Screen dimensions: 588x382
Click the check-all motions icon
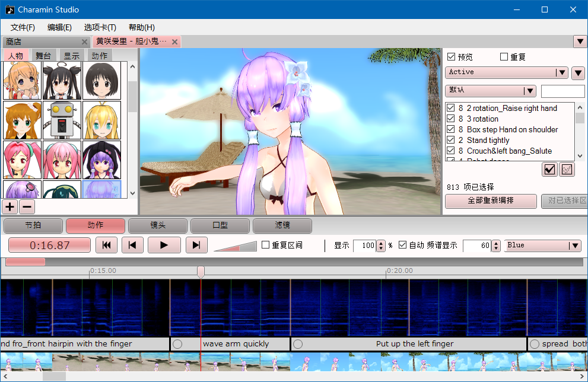click(x=549, y=170)
